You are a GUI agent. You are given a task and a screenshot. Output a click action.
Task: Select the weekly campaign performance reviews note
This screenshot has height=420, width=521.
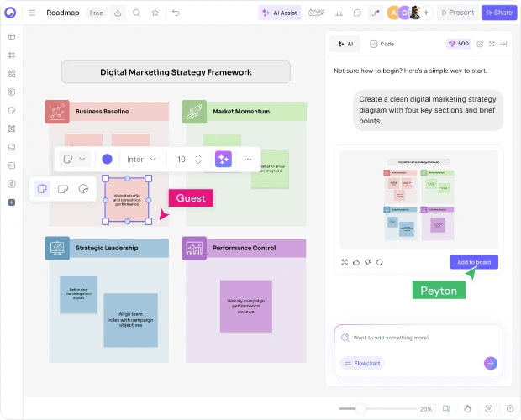(x=246, y=307)
